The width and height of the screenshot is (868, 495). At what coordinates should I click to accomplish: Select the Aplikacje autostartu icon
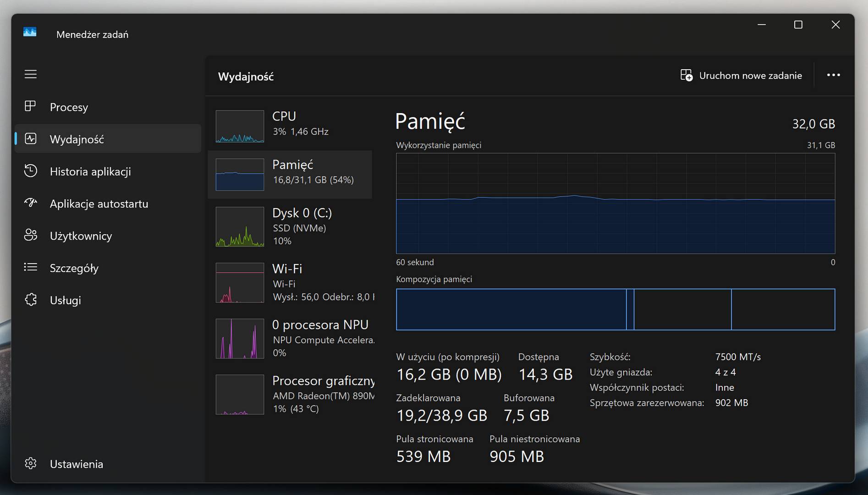tap(31, 203)
